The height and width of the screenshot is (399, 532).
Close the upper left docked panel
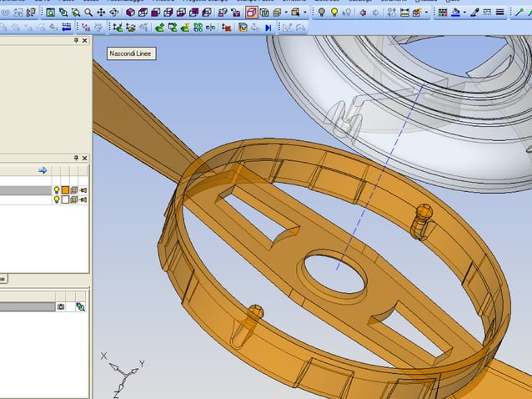pos(85,40)
